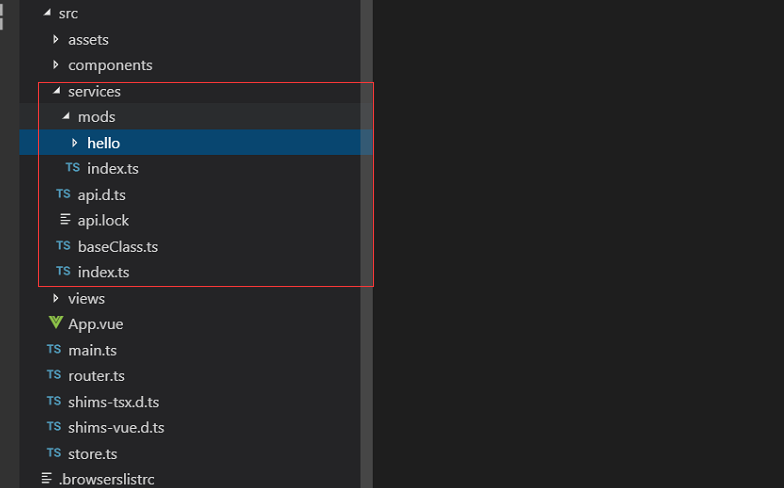Viewport: 784px width, 488px height.
Task: Click the TS icon beside baseClass.ts
Action: click(x=64, y=246)
